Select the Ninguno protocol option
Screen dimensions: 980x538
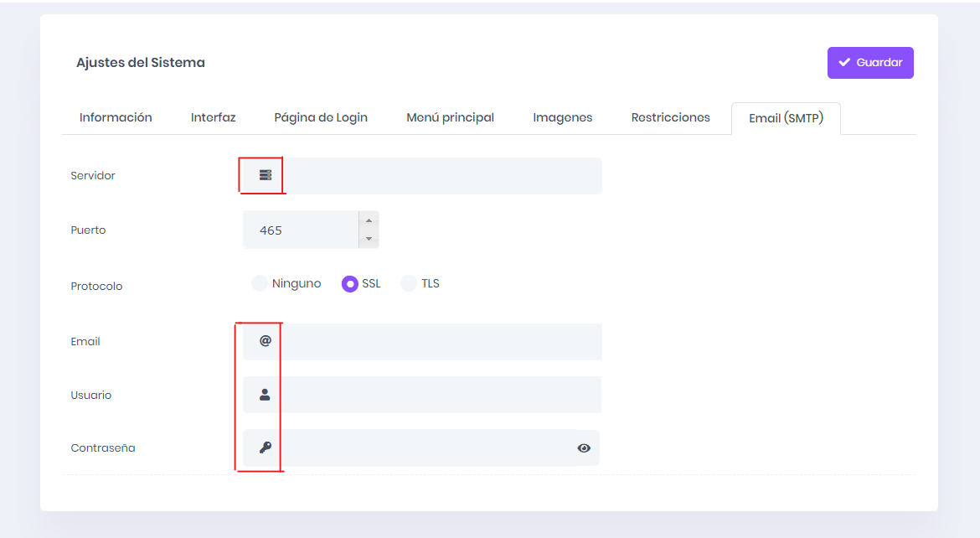(260, 283)
